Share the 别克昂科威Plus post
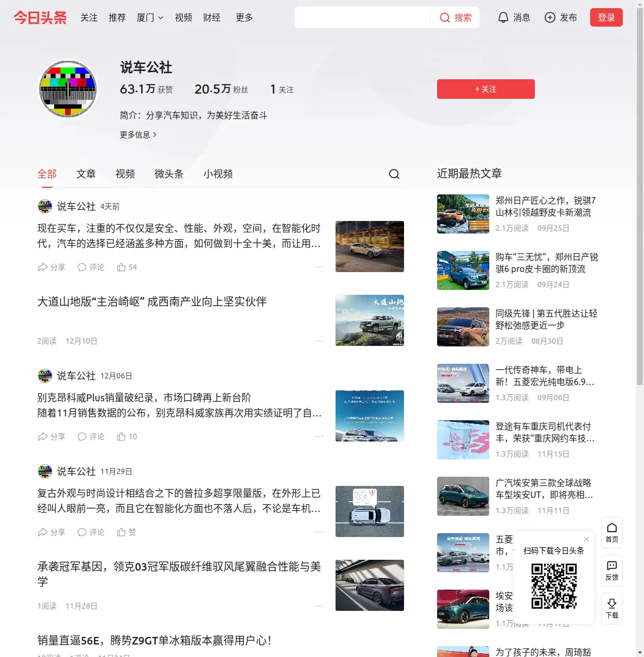The image size is (644, 657). tap(52, 437)
